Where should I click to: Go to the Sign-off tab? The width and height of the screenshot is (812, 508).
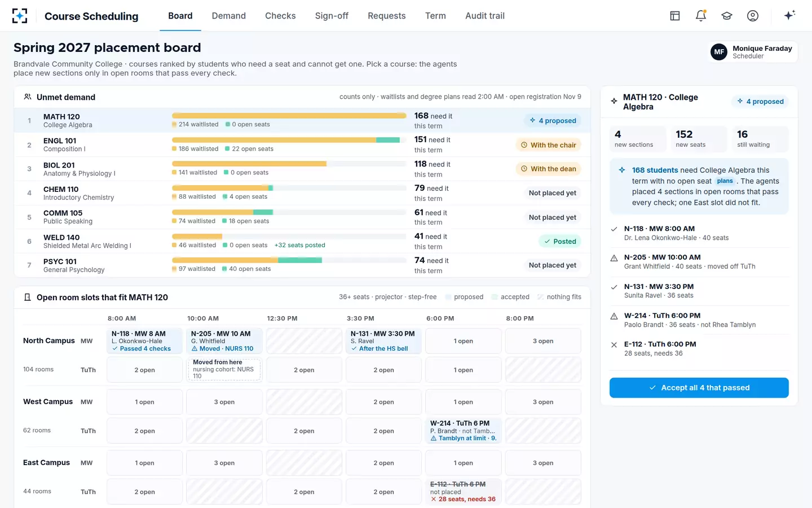tap(332, 16)
